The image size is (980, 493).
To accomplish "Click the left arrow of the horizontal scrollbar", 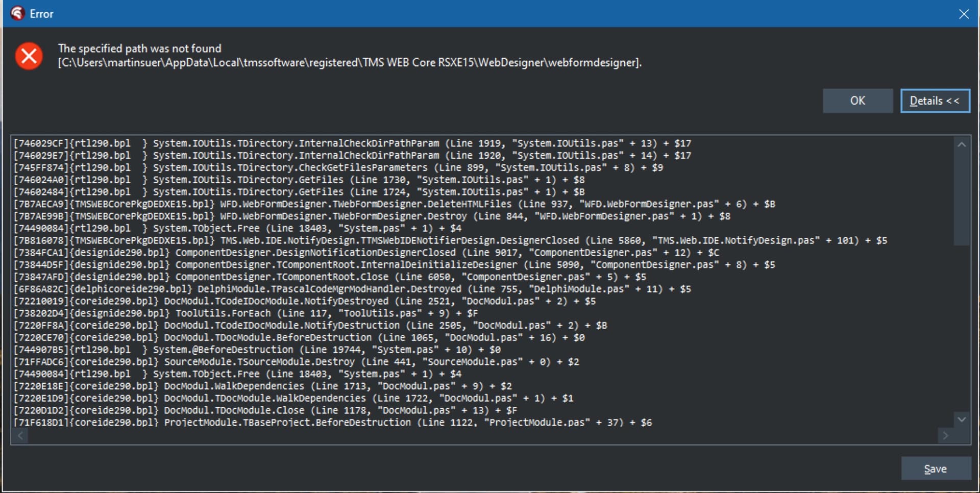I will [x=20, y=435].
